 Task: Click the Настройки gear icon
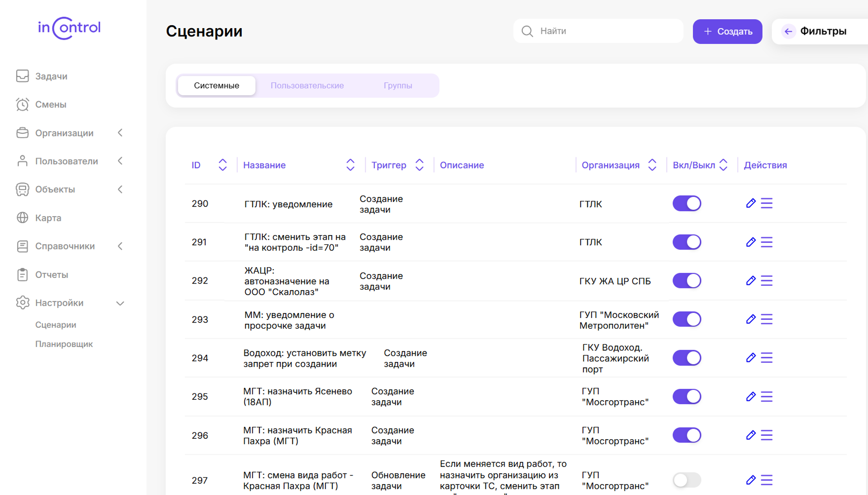click(x=22, y=303)
